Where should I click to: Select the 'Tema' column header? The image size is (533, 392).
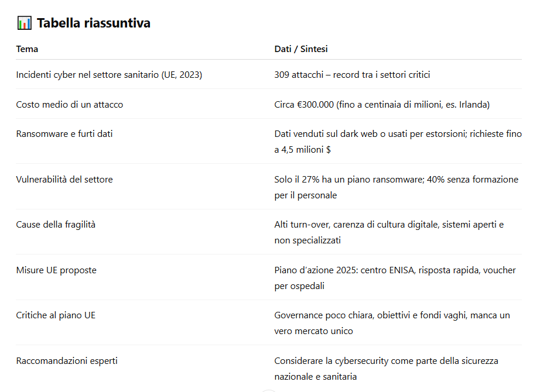coord(27,49)
